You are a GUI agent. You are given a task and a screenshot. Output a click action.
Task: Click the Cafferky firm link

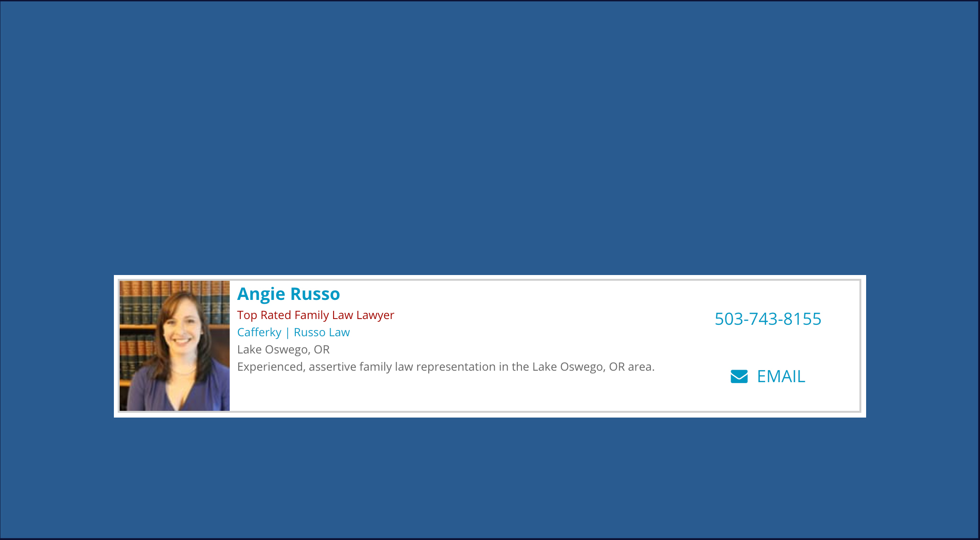tap(259, 332)
